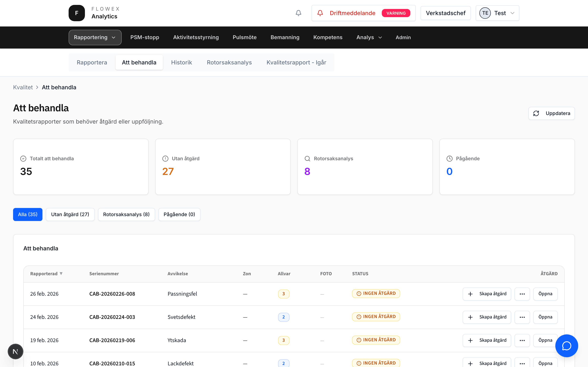Filter list by Utan åtgärd (27)
Image resolution: width=588 pixels, height=367 pixels.
pyautogui.click(x=70, y=214)
